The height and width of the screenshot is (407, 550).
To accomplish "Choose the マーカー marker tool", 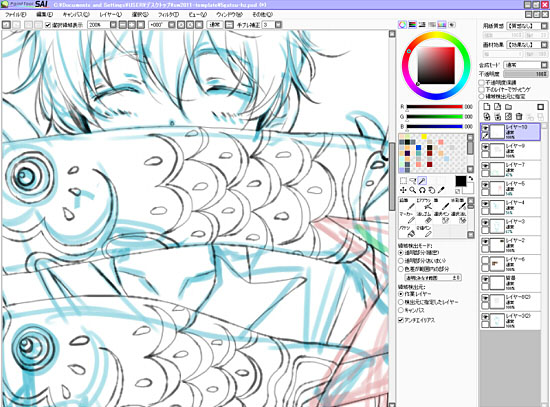I will (x=407, y=218).
